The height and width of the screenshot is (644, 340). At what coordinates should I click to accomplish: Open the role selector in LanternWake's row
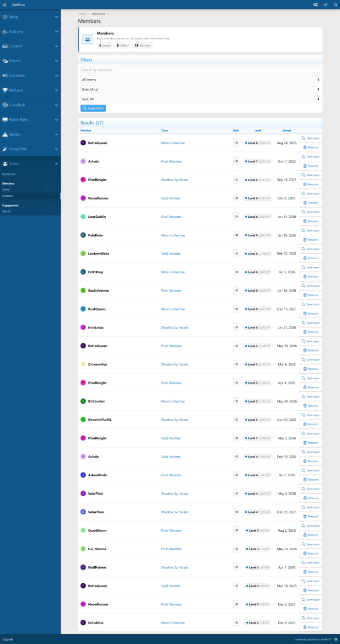coord(236,254)
